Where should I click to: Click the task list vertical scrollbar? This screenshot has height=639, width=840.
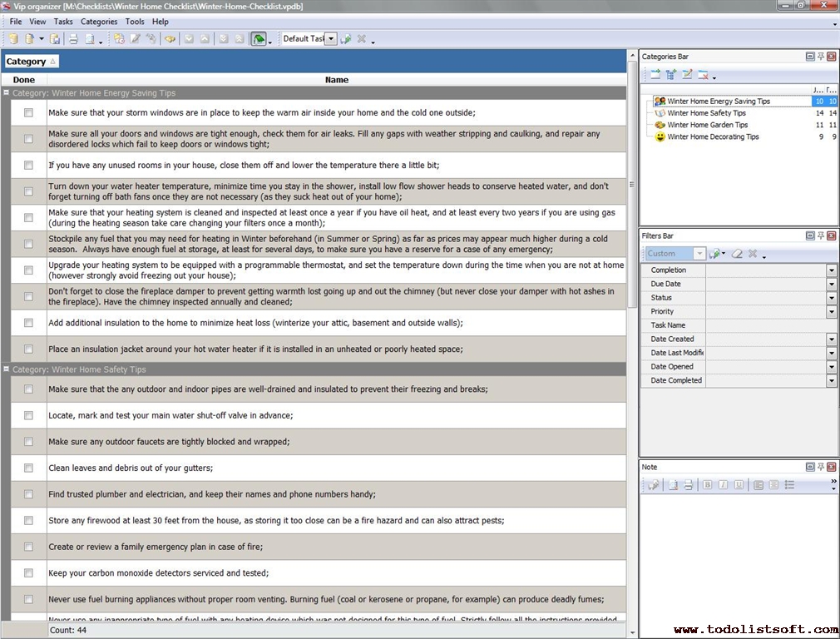(632, 333)
